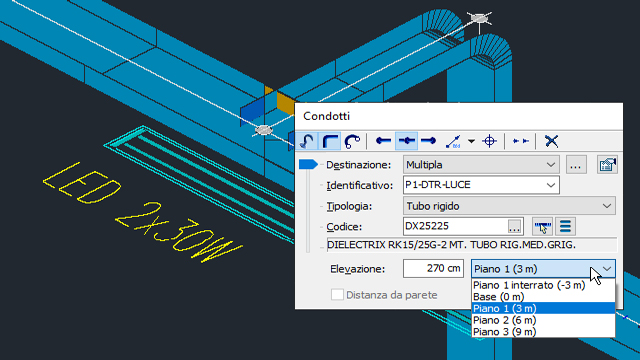This screenshot has width=640, height=360.
Task: Select the vertical riser conduit tool icon
Action: pyautogui.click(x=307, y=141)
